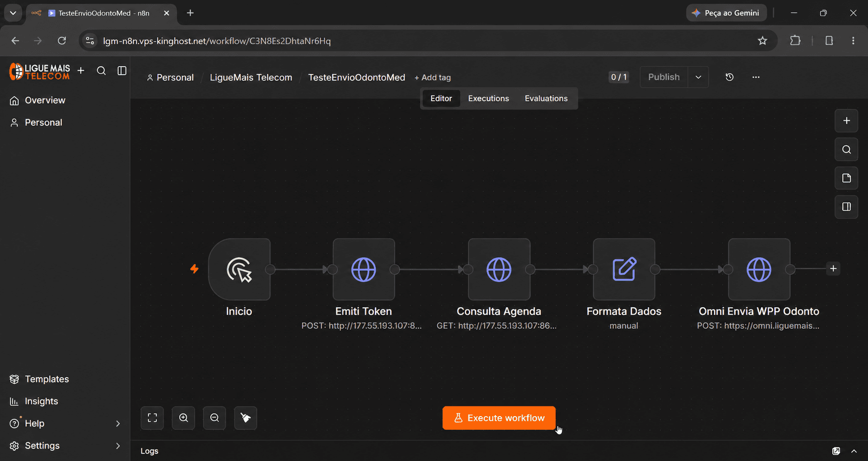Expand the Logs panel chevron
868x461 pixels.
pos(854,451)
